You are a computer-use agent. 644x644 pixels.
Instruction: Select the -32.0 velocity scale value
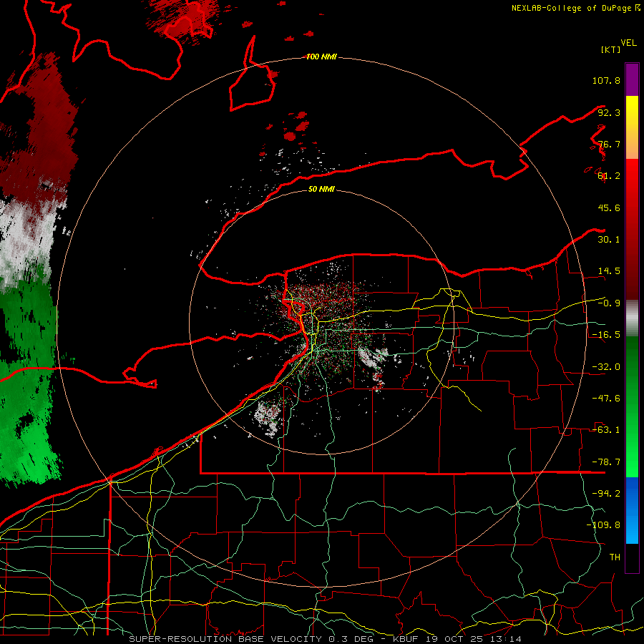[606, 367]
